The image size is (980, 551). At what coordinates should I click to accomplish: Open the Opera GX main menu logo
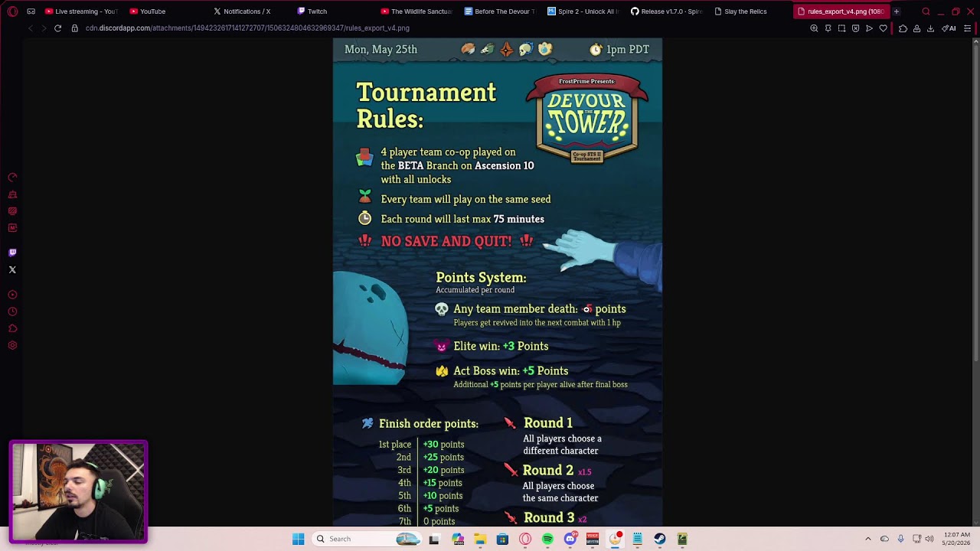click(x=12, y=11)
